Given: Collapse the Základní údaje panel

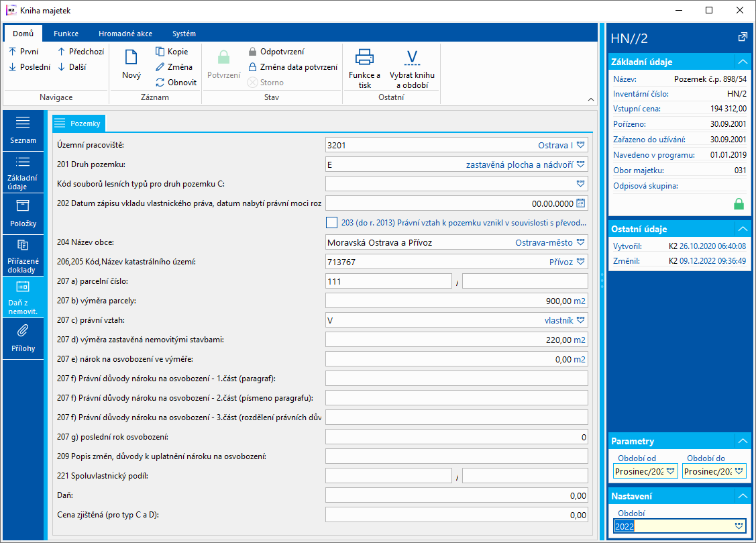Looking at the screenshot, I should coord(741,62).
